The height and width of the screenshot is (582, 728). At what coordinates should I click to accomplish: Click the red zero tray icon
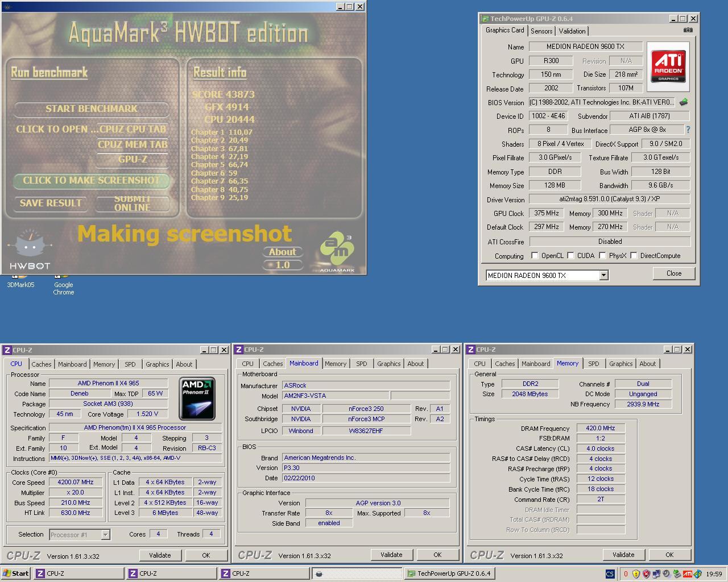pos(626,574)
